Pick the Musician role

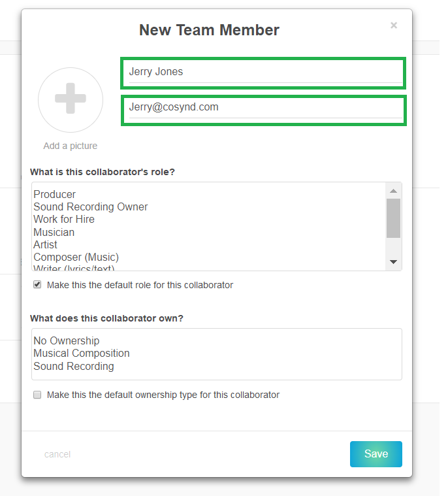coord(54,232)
